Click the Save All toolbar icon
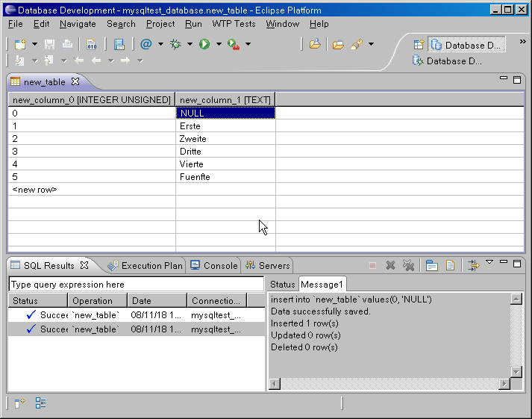Screen dimensions: 532x419 tap(119, 45)
